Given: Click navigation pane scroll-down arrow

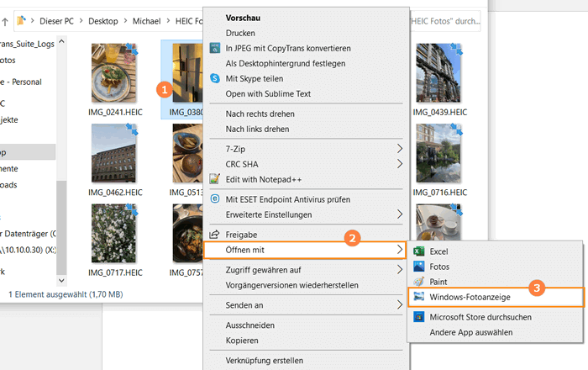Looking at the screenshot, I should 62,280.
